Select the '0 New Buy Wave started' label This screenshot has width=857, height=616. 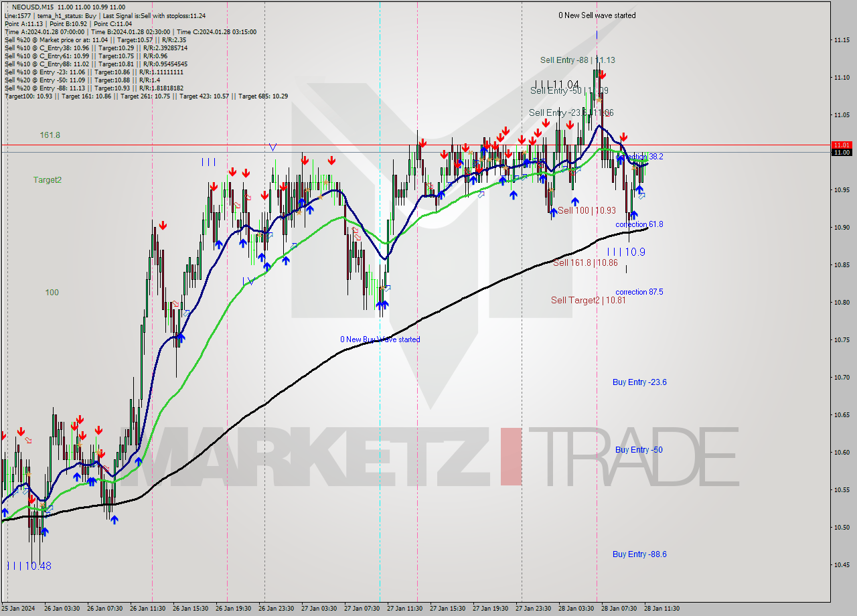[380, 339]
